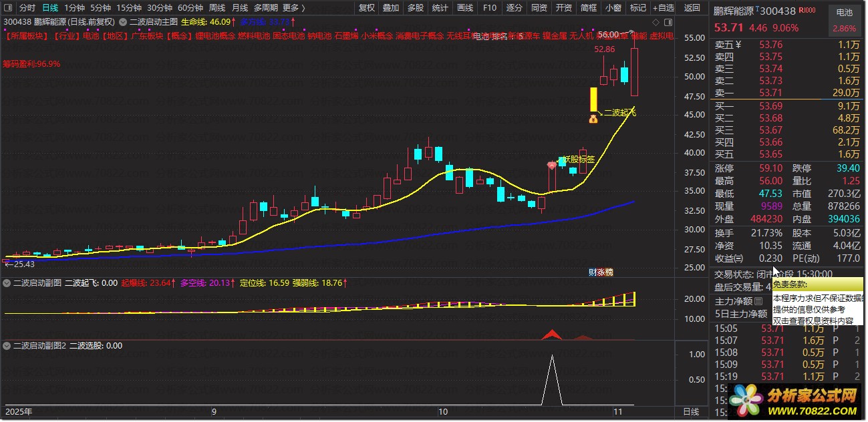Click the 涨停 price value 59.10
Screen dimensions: 868x422
pos(770,168)
